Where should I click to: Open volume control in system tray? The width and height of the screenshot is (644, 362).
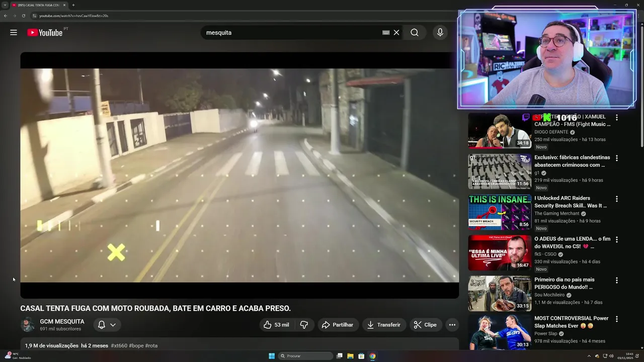612,356
